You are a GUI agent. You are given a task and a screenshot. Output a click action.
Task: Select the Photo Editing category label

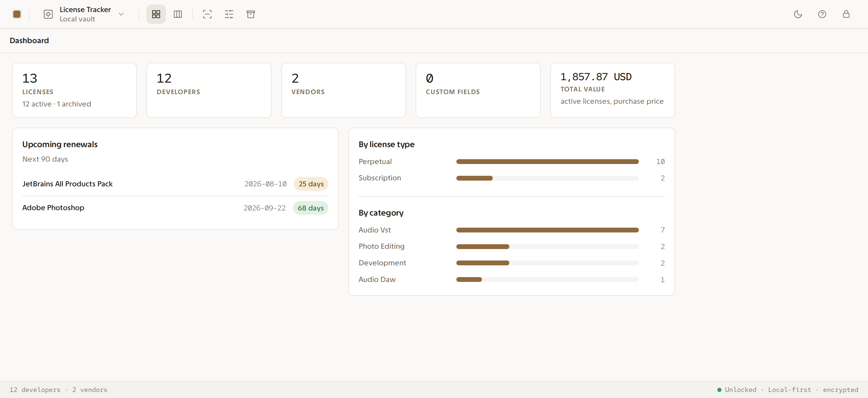pos(382,246)
